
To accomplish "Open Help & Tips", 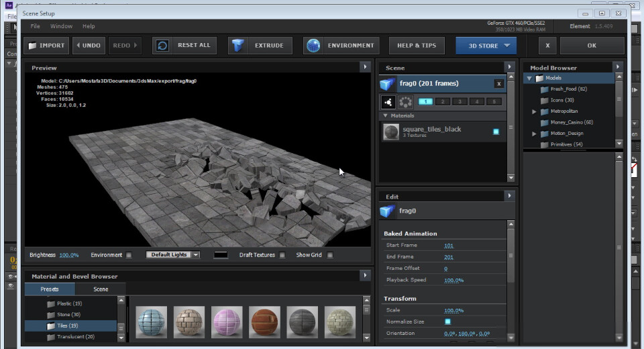I will 417,46.
